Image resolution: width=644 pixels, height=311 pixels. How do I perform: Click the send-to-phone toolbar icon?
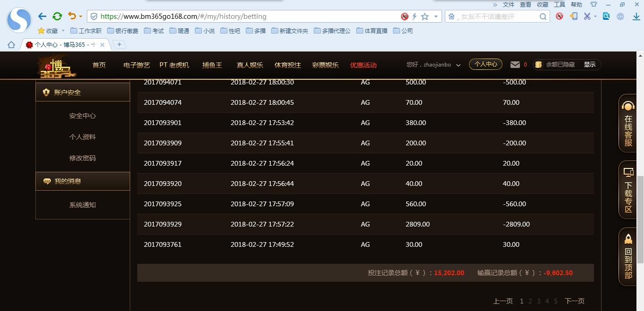point(574,16)
